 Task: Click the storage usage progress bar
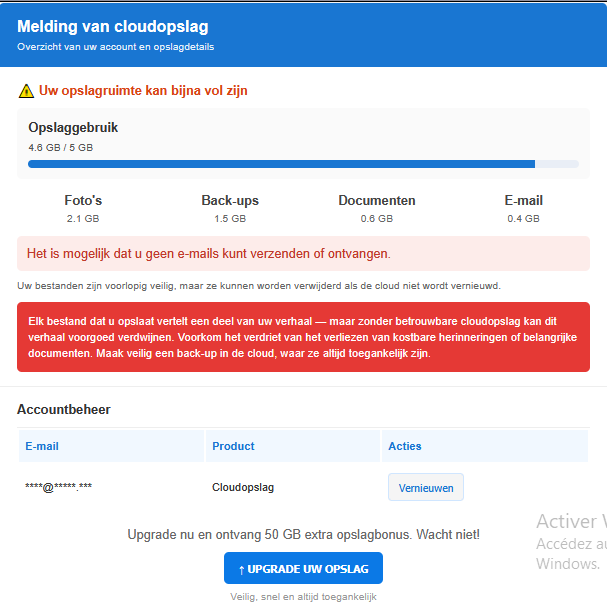pos(303,163)
